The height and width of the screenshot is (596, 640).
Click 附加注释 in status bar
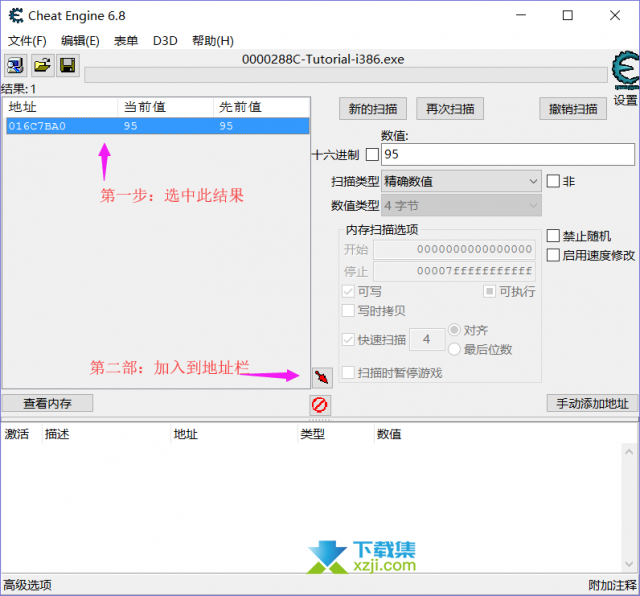612,585
